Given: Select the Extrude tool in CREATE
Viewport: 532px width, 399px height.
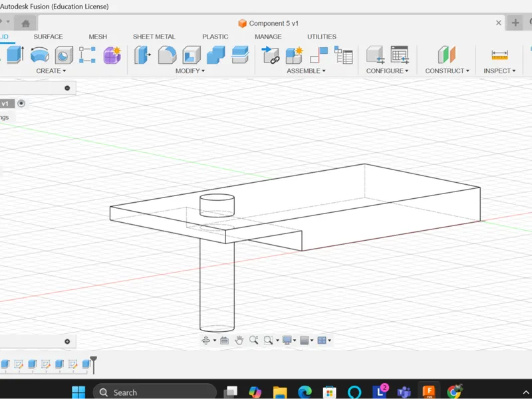Looking at the screenshot, I should (15, 55).
